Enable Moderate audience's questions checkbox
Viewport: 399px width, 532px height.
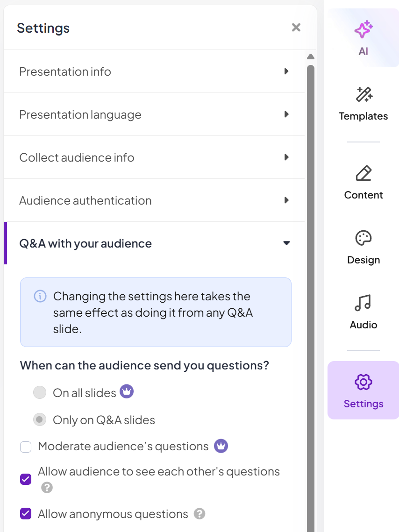point(26,447)
